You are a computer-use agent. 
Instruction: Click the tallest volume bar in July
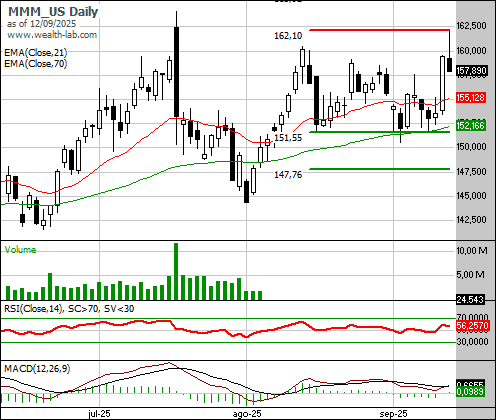(176, 272)
